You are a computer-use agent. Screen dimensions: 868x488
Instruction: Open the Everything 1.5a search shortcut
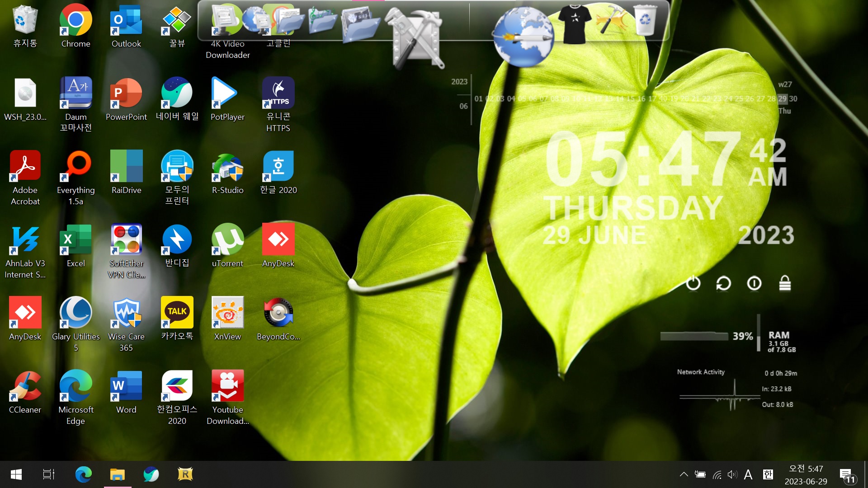coord(75,178)
